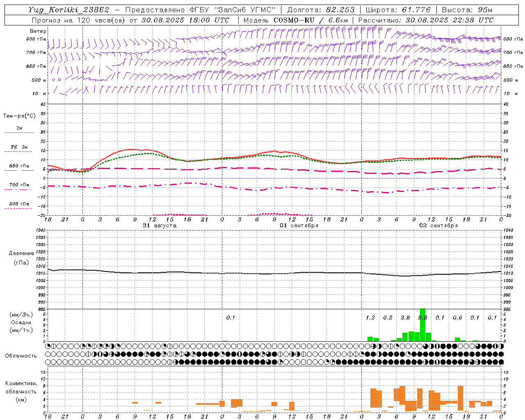Image resolution: width=525 pixels, height=420 pixels.
Task: Click the 3-hour precipitation value 0.2
Action: tap(388, 317)
